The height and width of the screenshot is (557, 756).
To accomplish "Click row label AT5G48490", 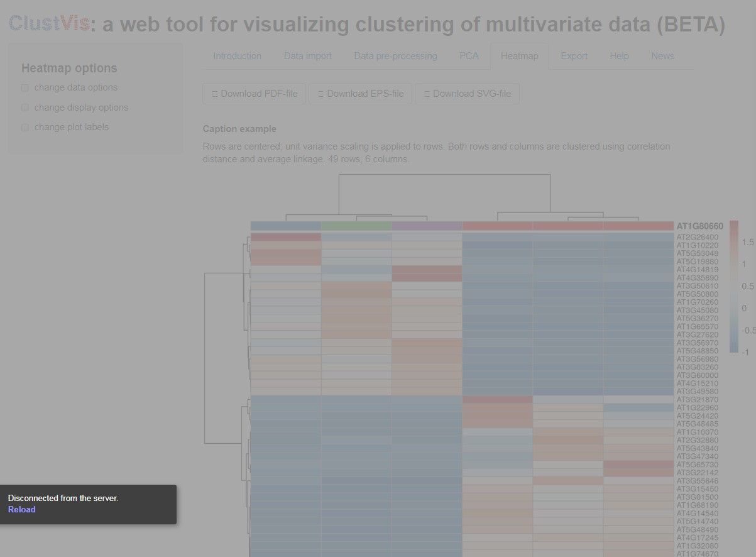I will pyautogui.click(x=697, y=530).
